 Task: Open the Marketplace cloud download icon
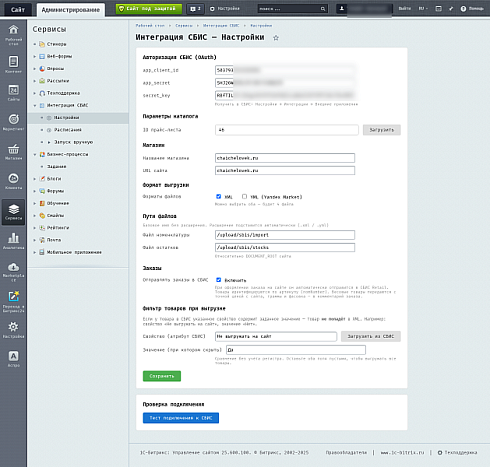coord(13,271)
